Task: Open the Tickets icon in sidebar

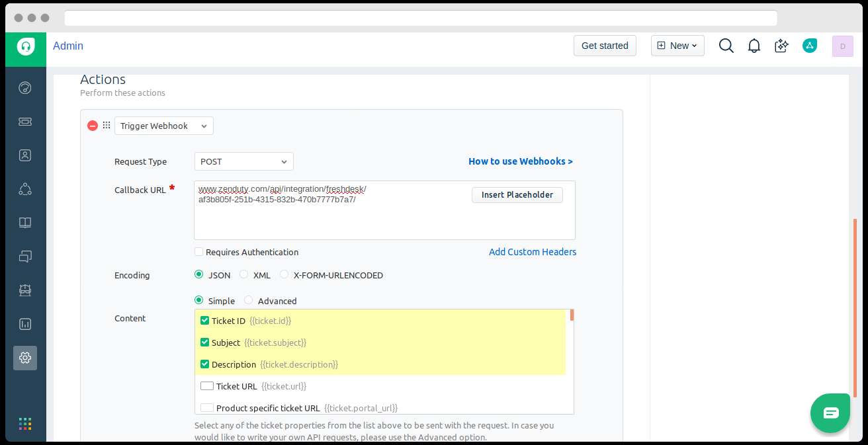Action: [x=25, y=122]
